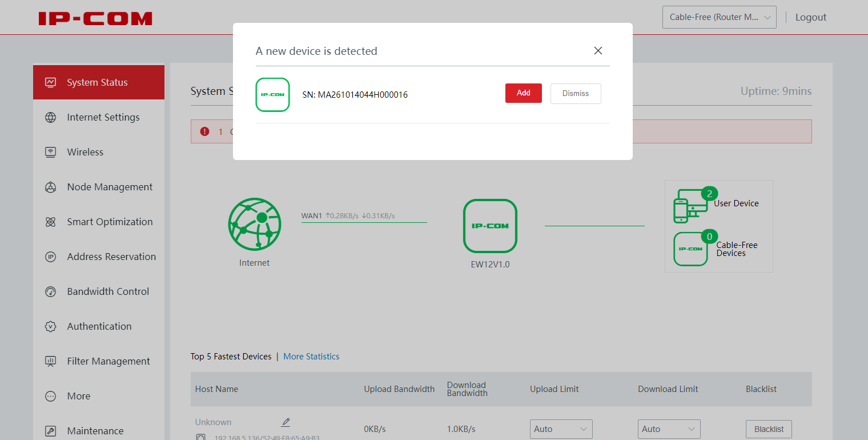
Task: Go to Wireless menu item
Action: 99,152
